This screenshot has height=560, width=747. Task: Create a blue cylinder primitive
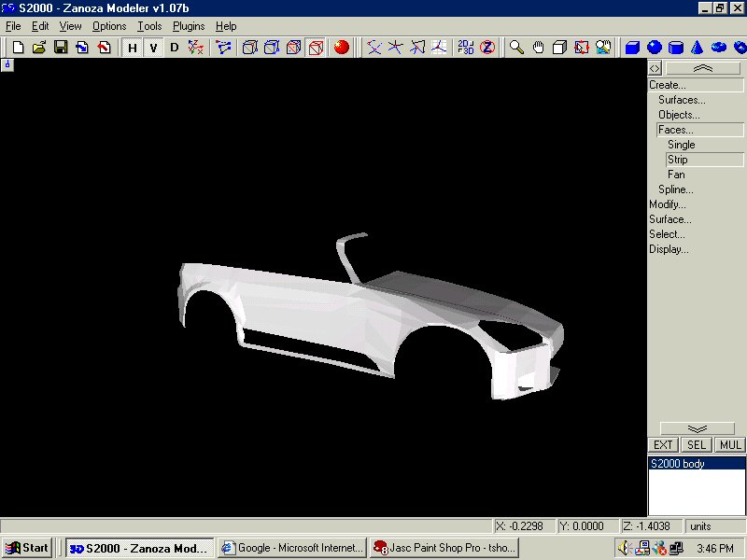(676, 48)
